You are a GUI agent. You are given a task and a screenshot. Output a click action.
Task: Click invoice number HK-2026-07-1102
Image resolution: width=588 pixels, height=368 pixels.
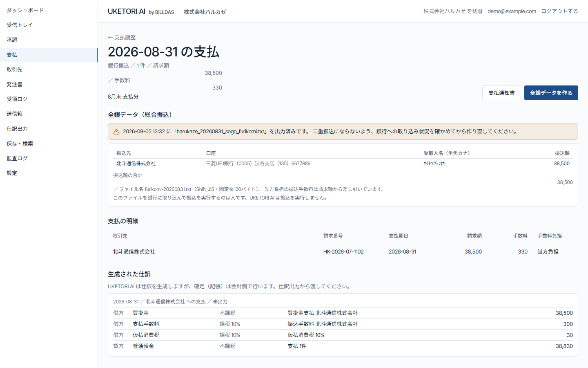click(343, 252)
